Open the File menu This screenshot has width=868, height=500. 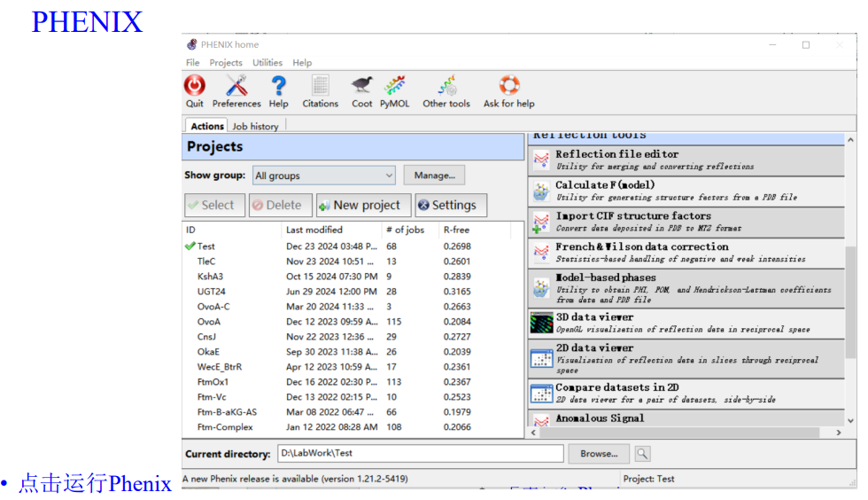(x=193, y=63)
